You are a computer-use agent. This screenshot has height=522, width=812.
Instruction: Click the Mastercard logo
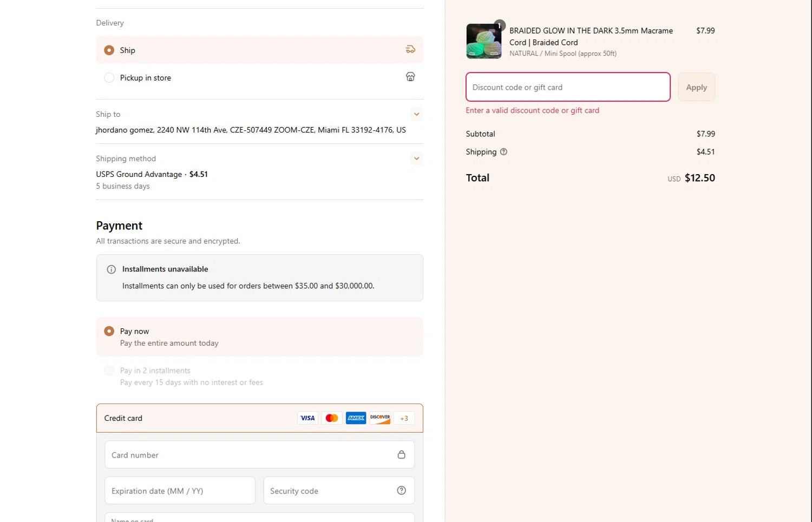click(332, 418)
